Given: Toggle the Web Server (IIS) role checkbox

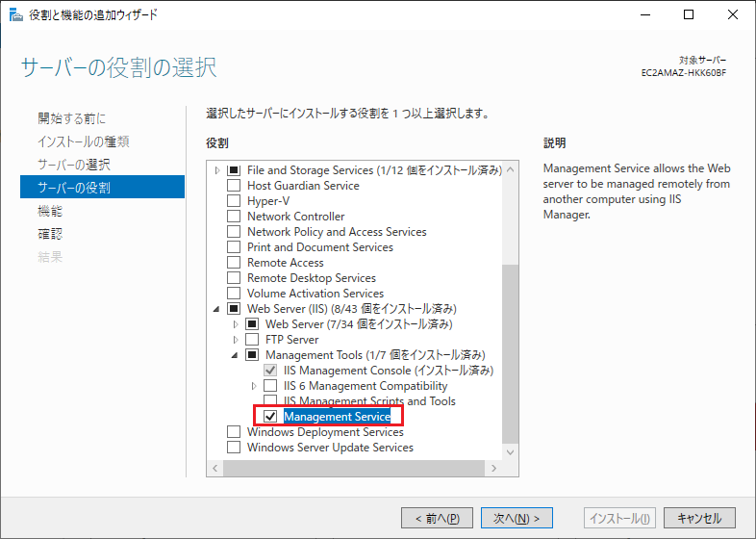Looking at the screenshot, I should pos(234,308).
